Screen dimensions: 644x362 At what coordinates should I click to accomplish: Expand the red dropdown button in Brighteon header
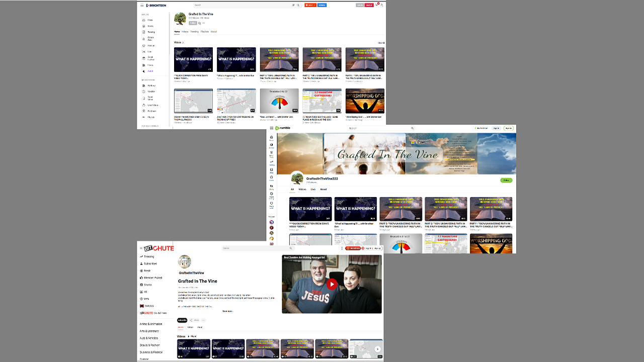tap(309, 5)
